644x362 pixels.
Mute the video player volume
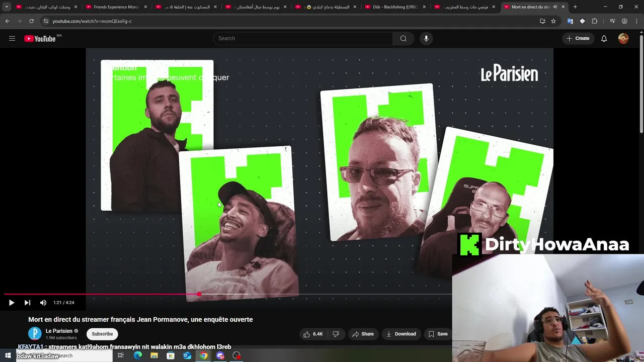pos(43,303)
